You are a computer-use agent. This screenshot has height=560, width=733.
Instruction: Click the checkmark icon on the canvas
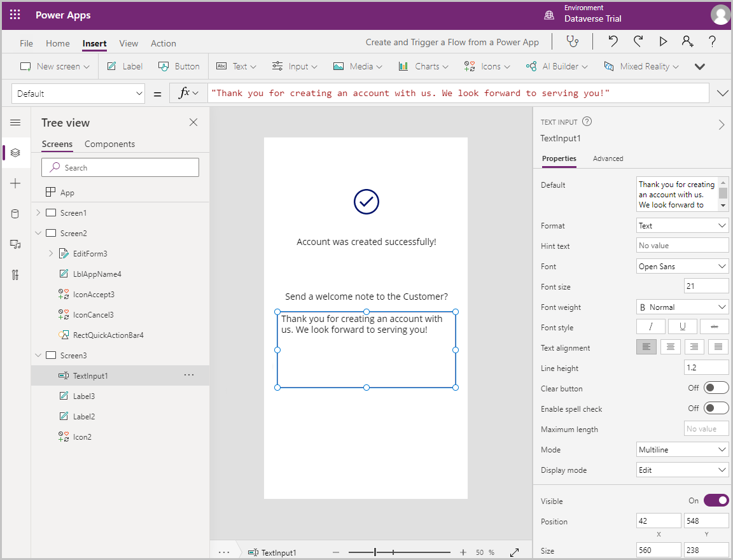(x=366, y=202)
